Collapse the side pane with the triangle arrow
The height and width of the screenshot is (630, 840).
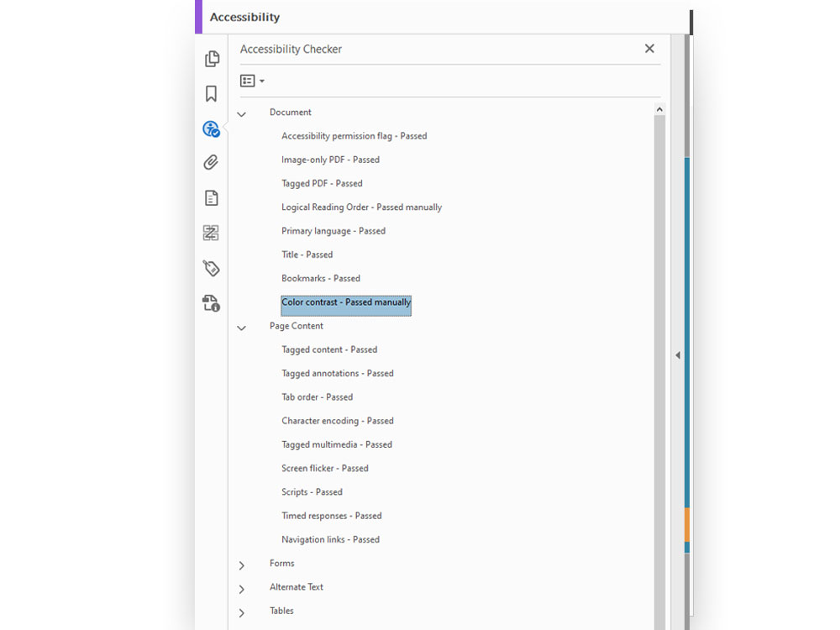click(x=678, y=355)
